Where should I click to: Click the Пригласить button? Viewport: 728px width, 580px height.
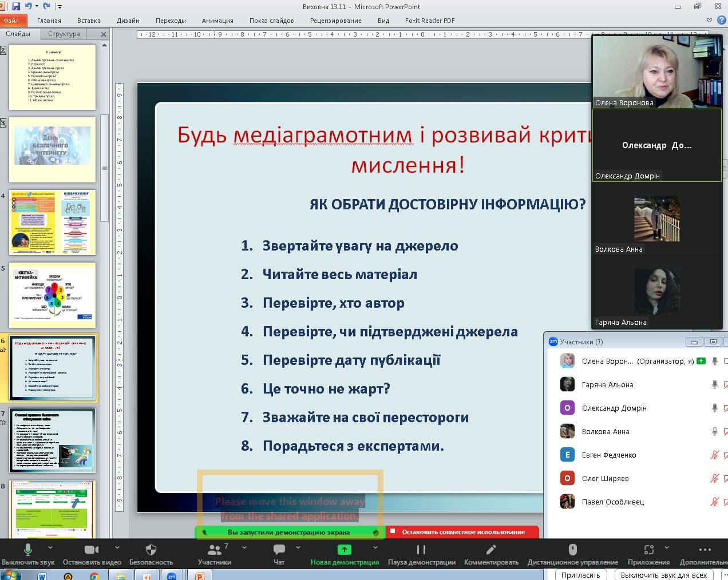pyautogui.click(x=580, y=575)
